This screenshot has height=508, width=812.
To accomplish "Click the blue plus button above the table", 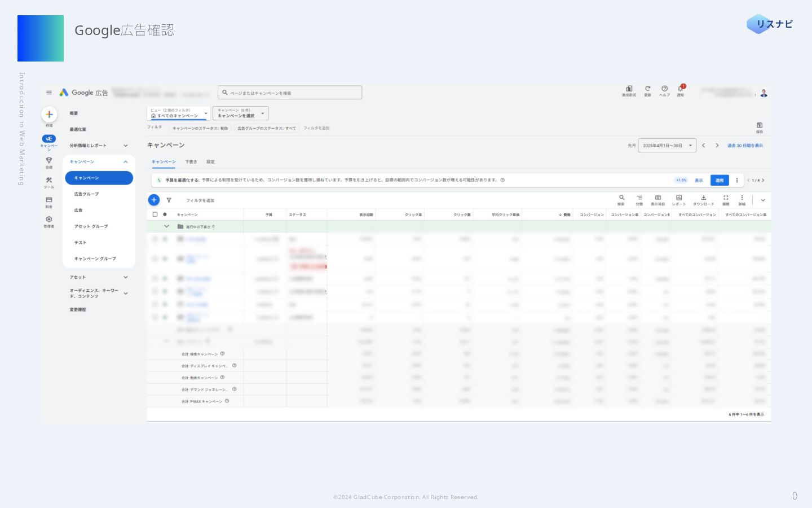I will (x=153, y=200).
